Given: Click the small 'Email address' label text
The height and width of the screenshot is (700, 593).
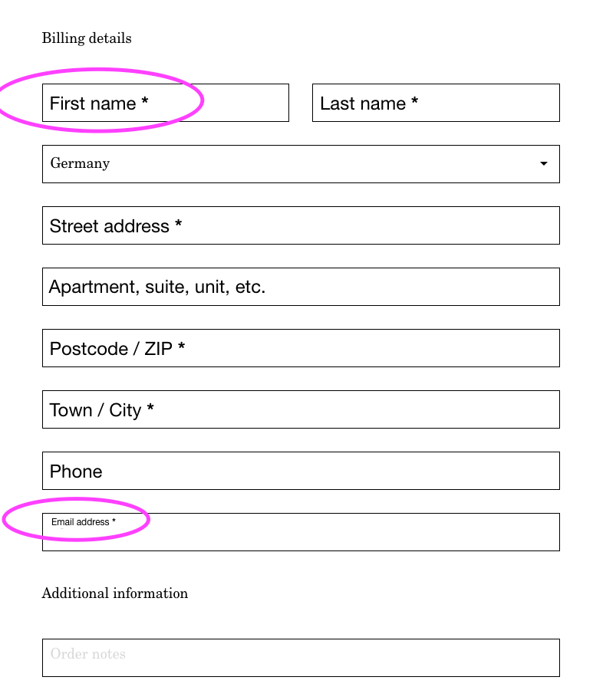Looking at the screenshot, I should pos(81,522).
